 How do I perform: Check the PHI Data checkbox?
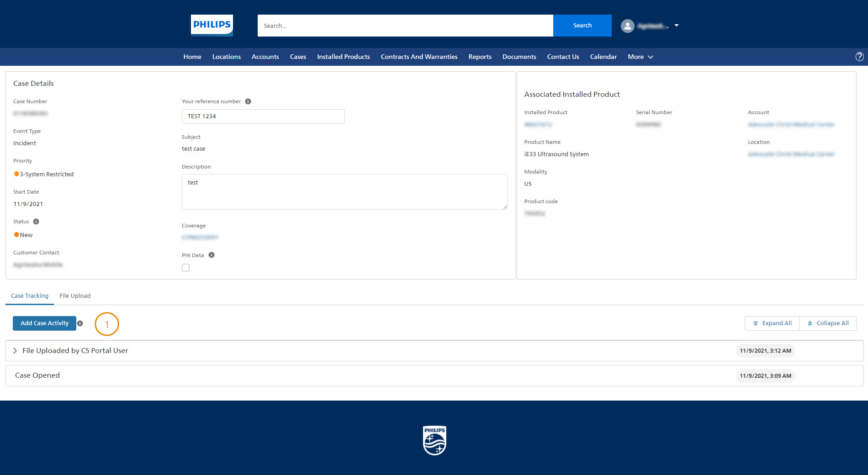[x=185, y=268]
